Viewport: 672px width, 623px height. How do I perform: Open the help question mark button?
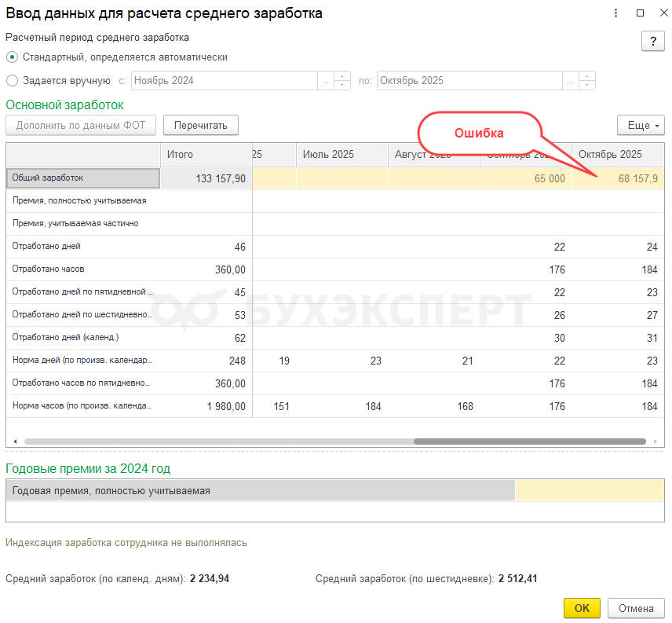pyautogui.click(x=653, y=42)
